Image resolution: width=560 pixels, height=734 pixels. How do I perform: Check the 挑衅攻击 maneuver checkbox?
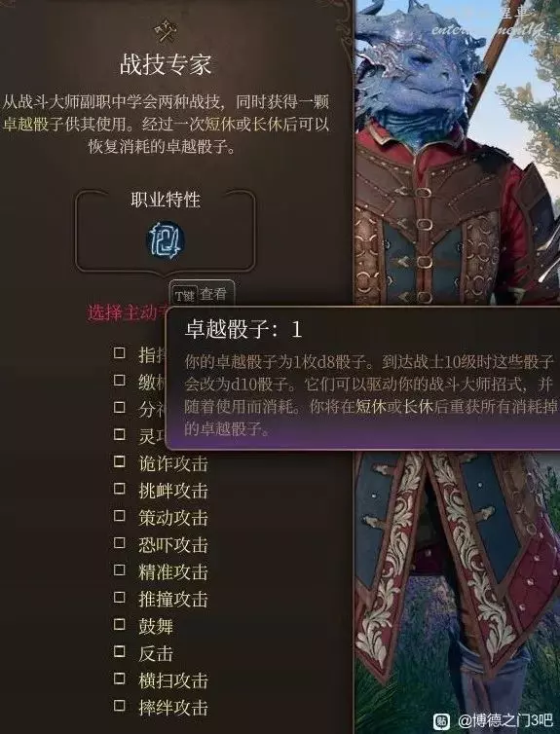click(x=120, y=489)
